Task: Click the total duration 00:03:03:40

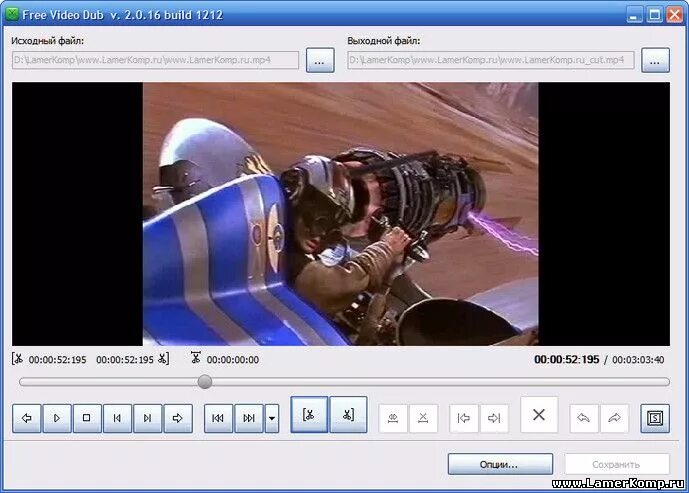Action: click(638, 359)
